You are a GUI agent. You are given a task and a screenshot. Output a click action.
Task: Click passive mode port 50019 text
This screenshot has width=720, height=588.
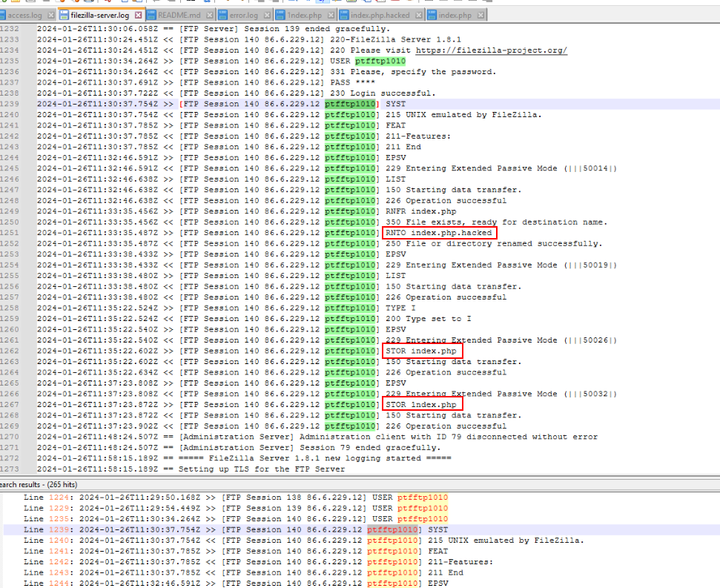tap(595, 265)
